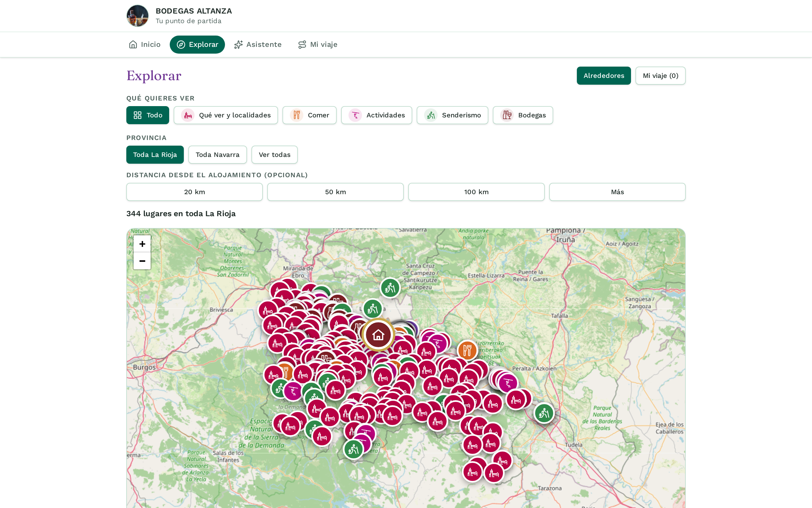Set distance filter to 50 km
The width and height of the screenshot is (812, 508).
336,192
